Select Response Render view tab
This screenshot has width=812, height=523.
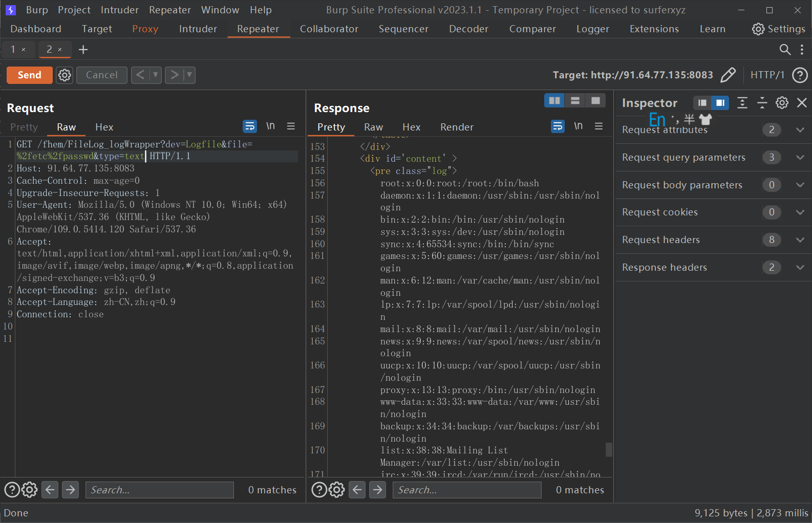point(457,127)
